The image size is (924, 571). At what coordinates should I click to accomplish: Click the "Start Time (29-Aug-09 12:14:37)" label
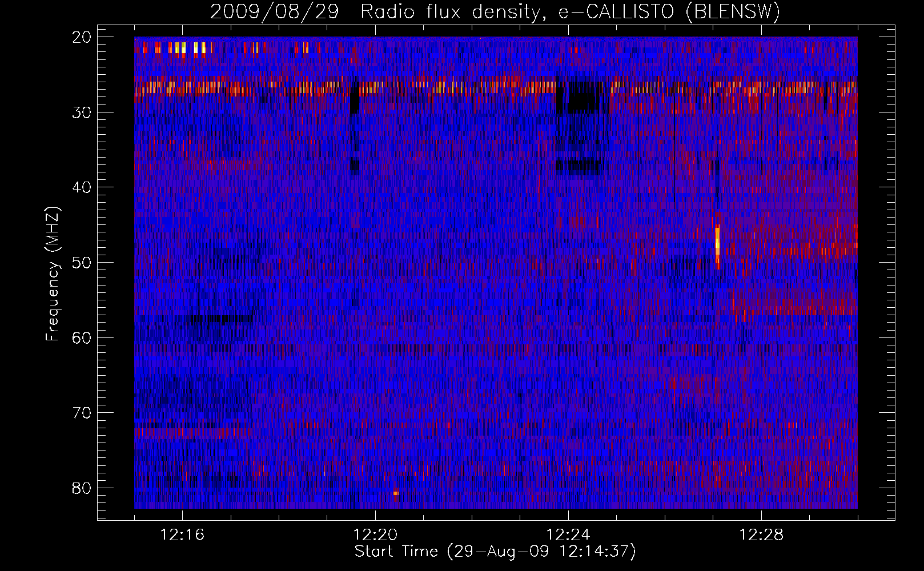point(495,552)
